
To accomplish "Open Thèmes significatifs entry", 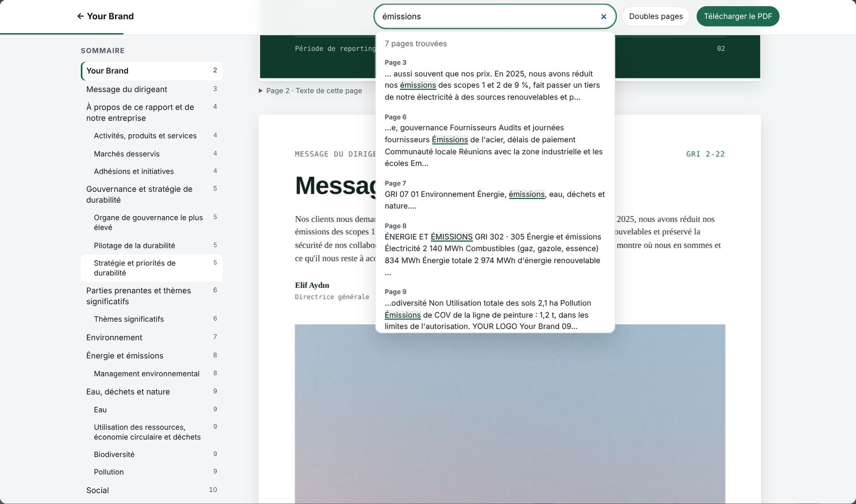I will [152, 319].
